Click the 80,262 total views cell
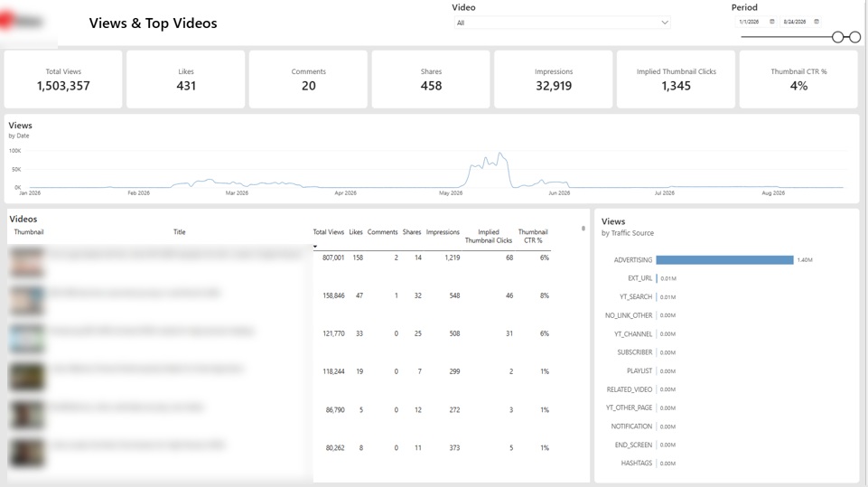Image resolution: width=868 pixels, height=487 pixels. (335, 447)
